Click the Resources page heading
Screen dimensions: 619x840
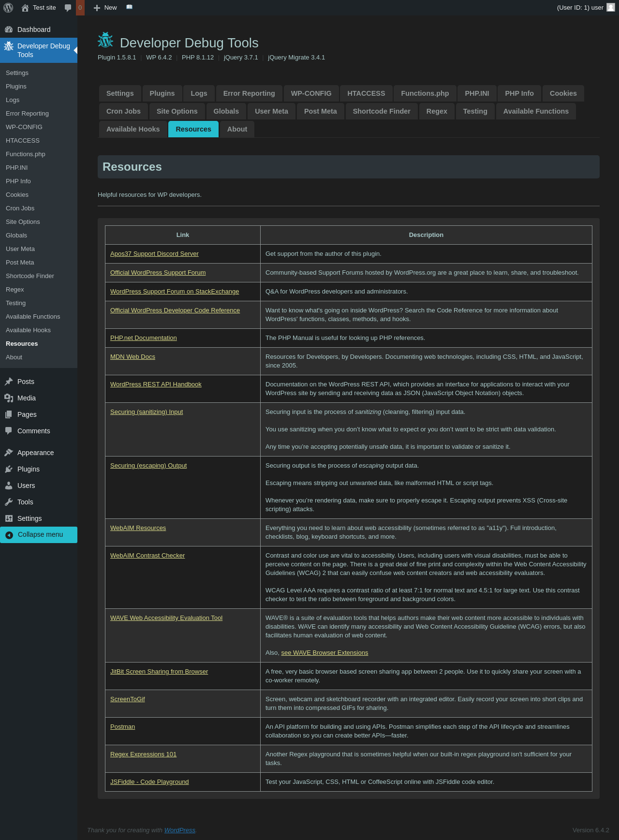pyautogui.click(x=132, y=167)
